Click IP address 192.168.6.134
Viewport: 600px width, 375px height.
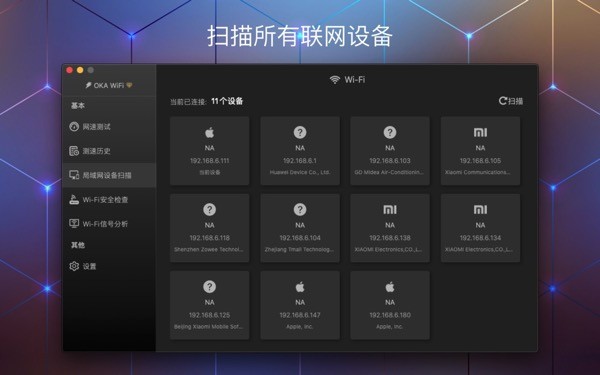tap(480, 238)
